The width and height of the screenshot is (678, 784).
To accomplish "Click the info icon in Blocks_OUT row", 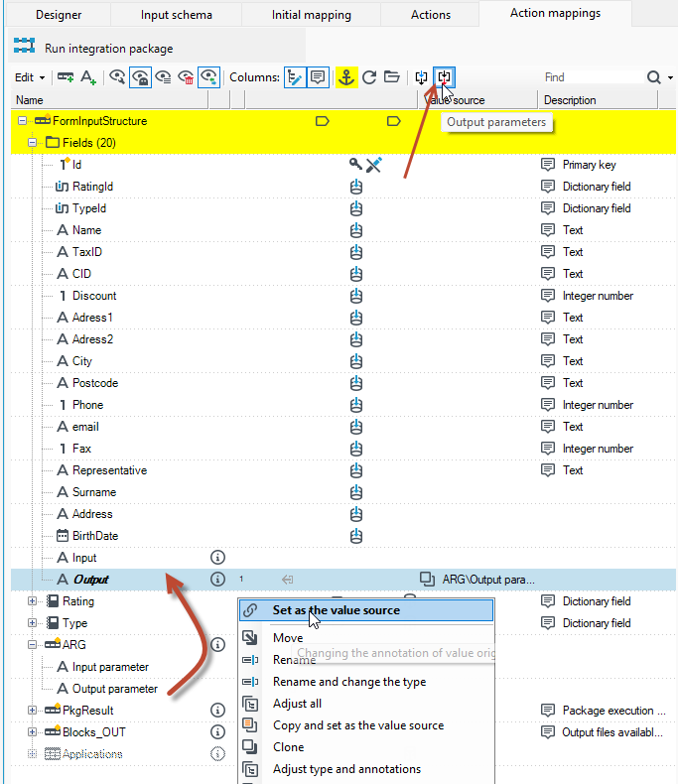I will (217, 732).
